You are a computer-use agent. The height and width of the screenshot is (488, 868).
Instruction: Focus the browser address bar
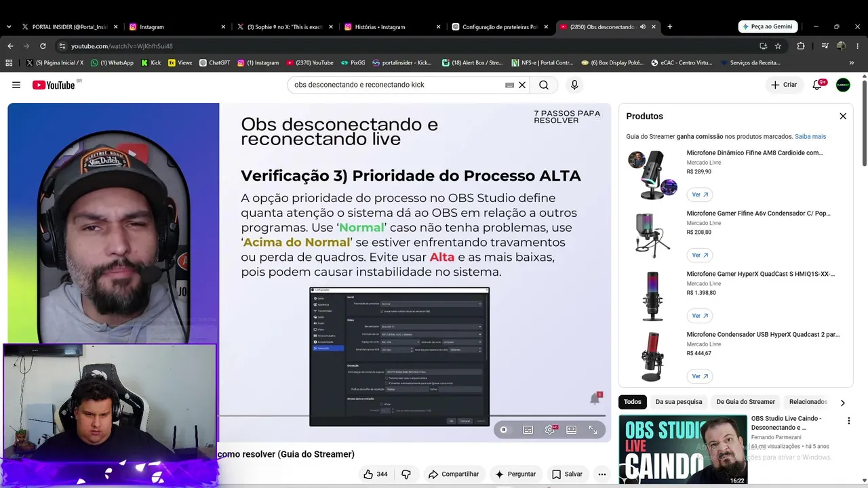coord(407,46)
